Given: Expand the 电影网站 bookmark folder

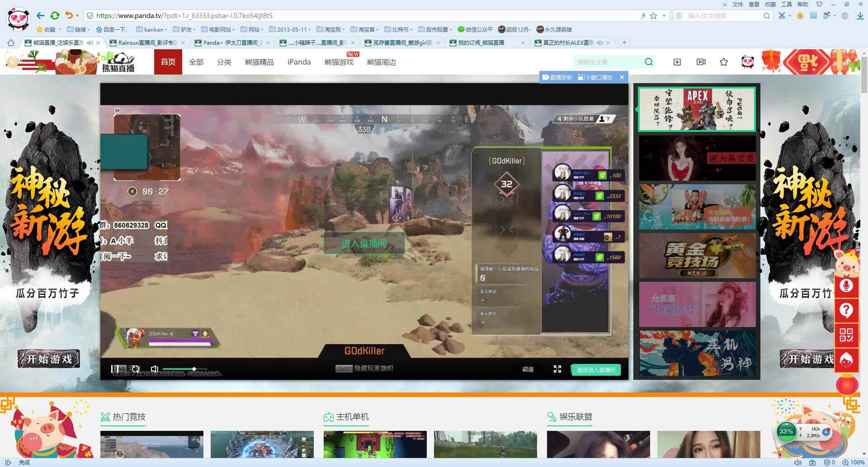Looking at the screenshot, I should click(218, 29).
